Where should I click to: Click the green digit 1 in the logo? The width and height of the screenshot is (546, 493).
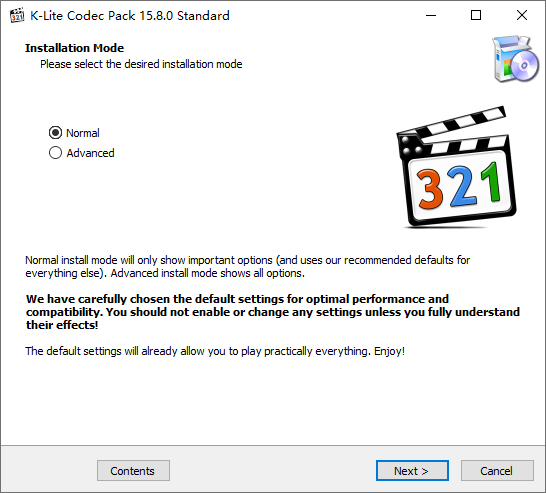[491, 182]
